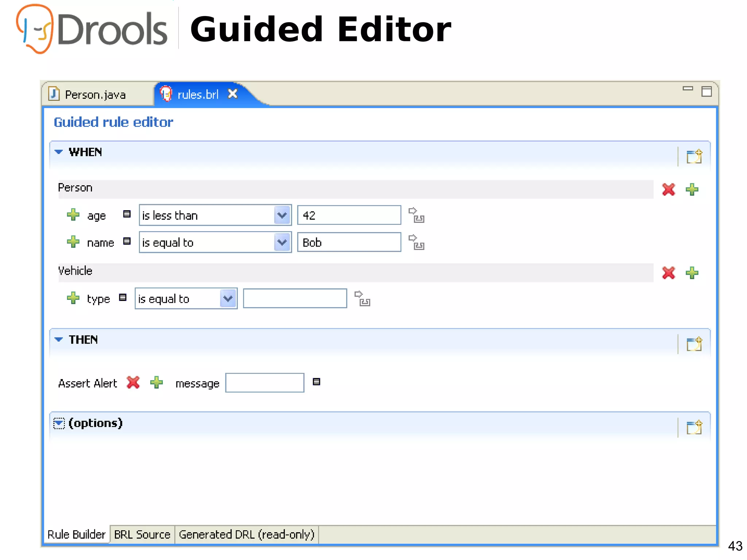Click green plus beside the age field

[x=73, y=215]
